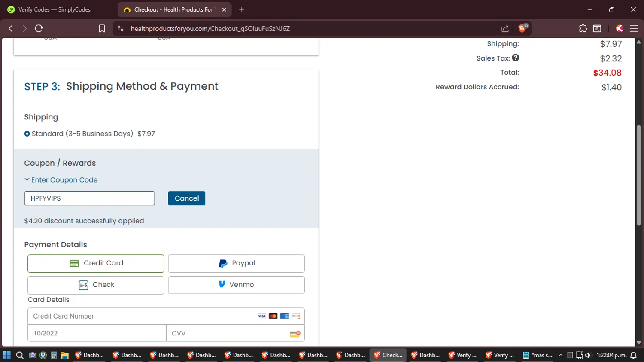The image size is (644, 362).
Task: Go back using the browser back arrow
Action: tap(11, 28)
